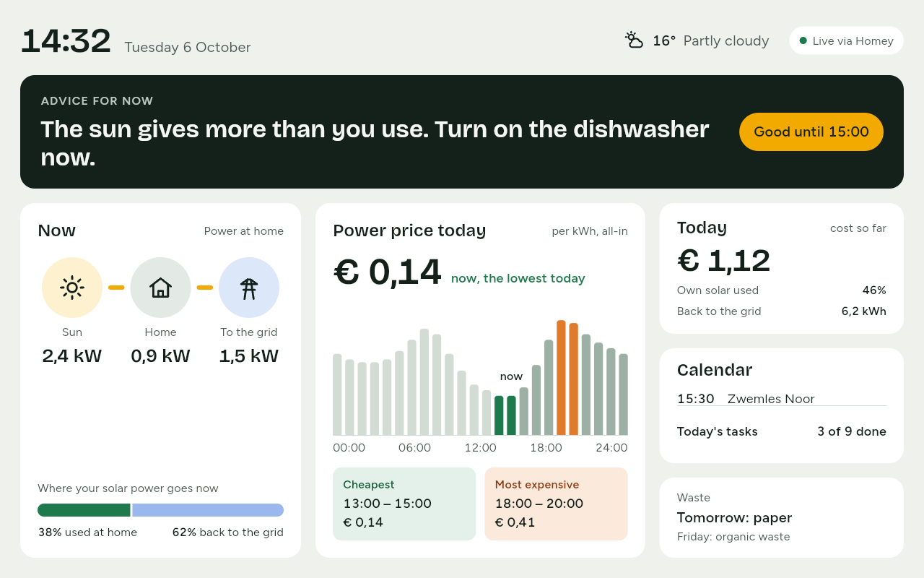Click the Home house icon
924x578 pixels.
tap(160, 288)
